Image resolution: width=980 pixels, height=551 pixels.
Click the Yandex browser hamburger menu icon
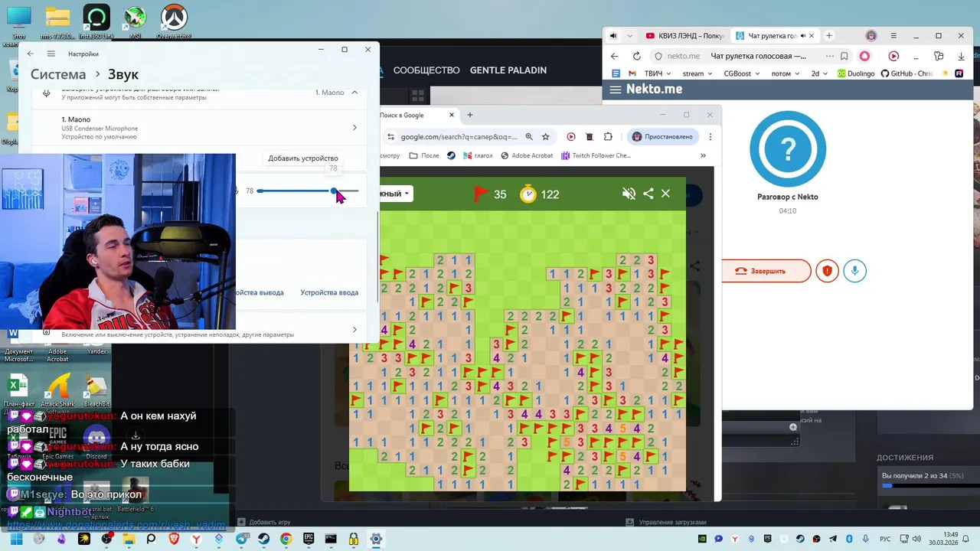pyautogui.click(x=893, y=36)
